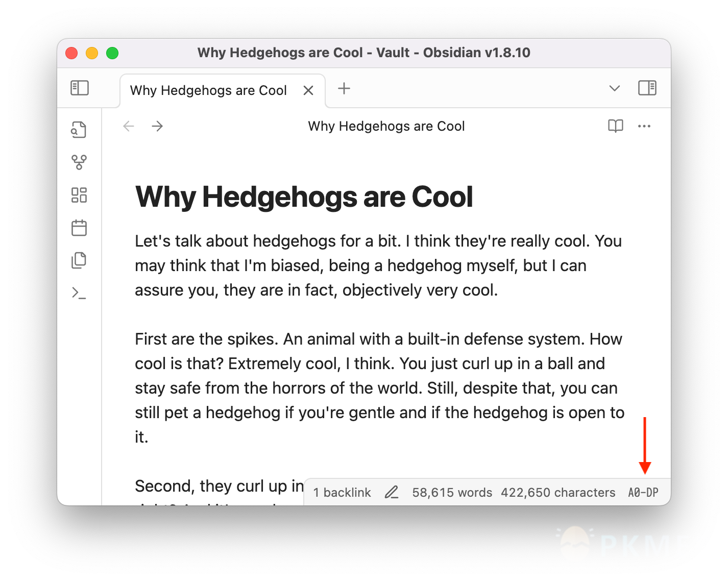Toggle the left sidebar

click(80, 88)
